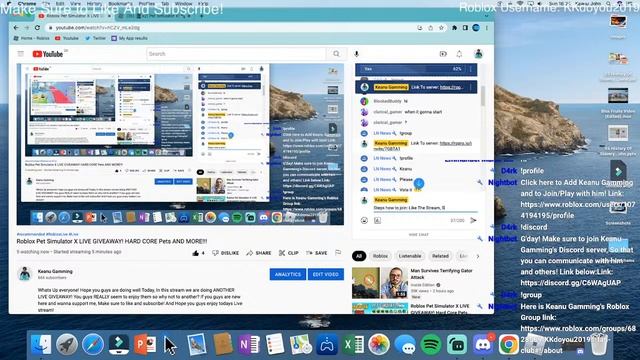
Task: Open the YouTube bookmark
Action: [67, 38]
